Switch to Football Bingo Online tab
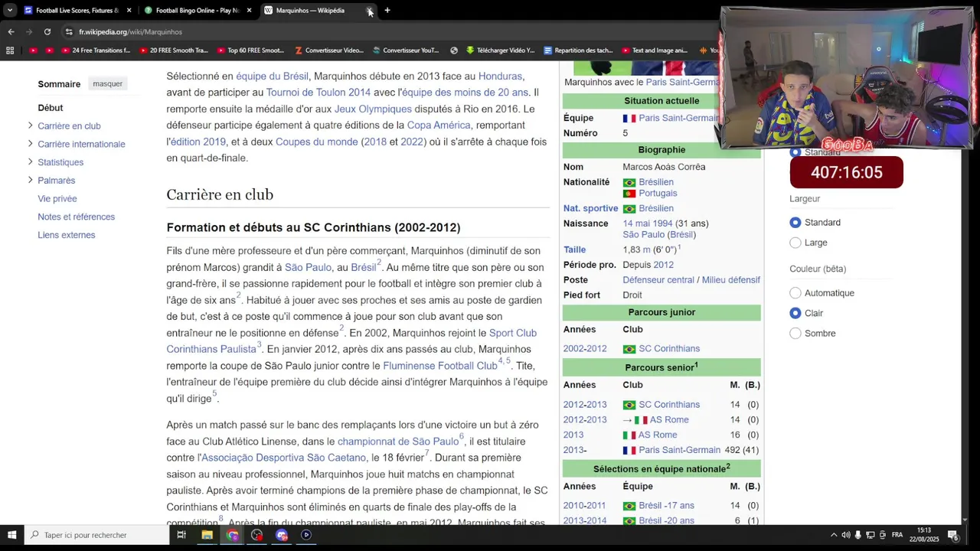Image resolution: width=980 pixels, height=551 pixels. [x=198, y=10]
